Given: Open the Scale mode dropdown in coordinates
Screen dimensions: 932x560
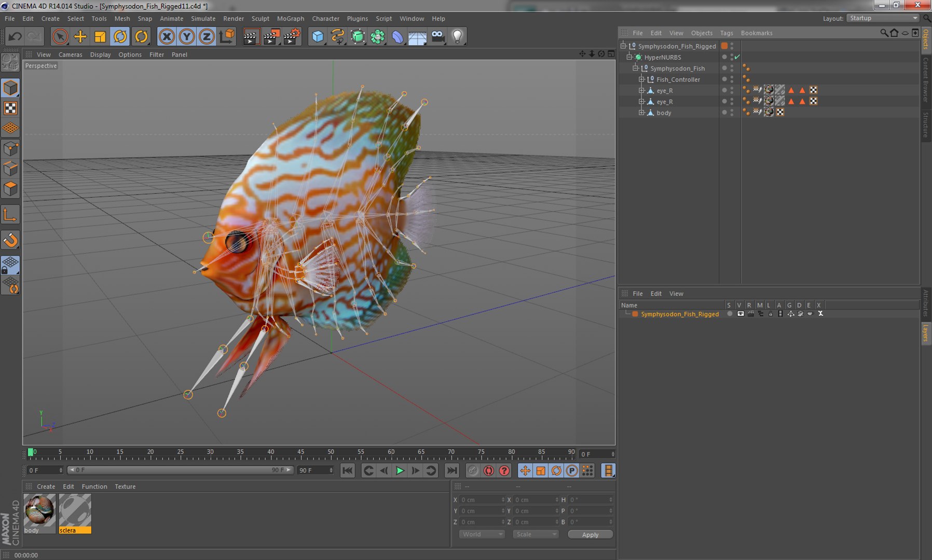Looking at the screenshot, I should point(536,534).
